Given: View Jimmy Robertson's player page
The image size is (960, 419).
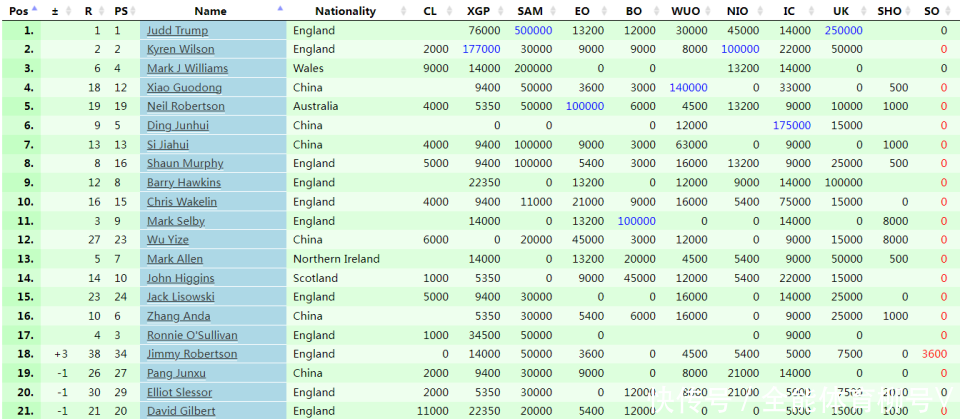Looking at the screenshot, I should pyautogui.click(x=192, y=354).
